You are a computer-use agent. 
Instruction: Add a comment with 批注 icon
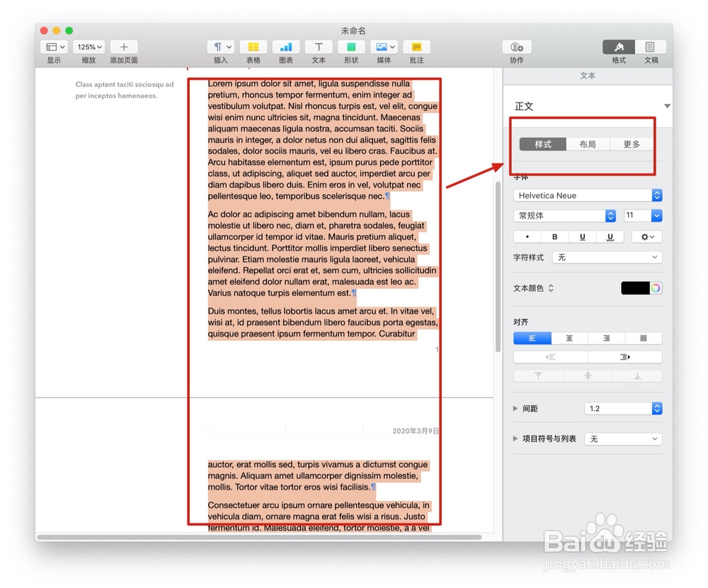[416, 47]
